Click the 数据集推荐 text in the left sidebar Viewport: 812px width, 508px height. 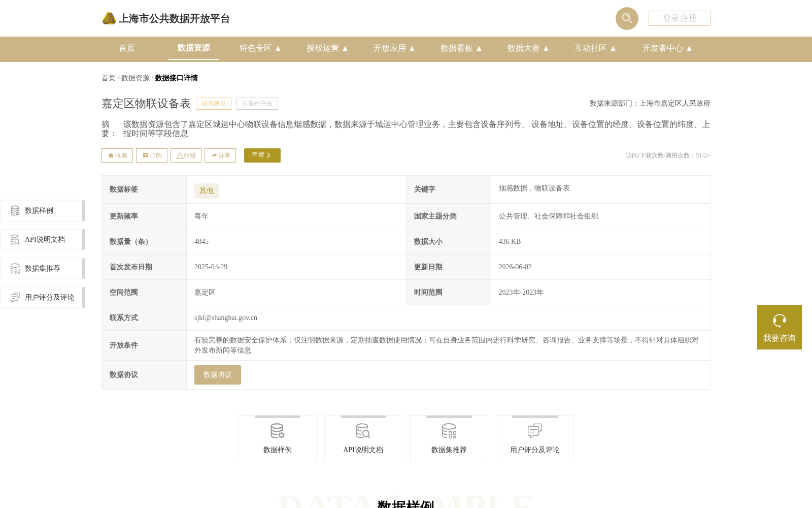[43, 269]
